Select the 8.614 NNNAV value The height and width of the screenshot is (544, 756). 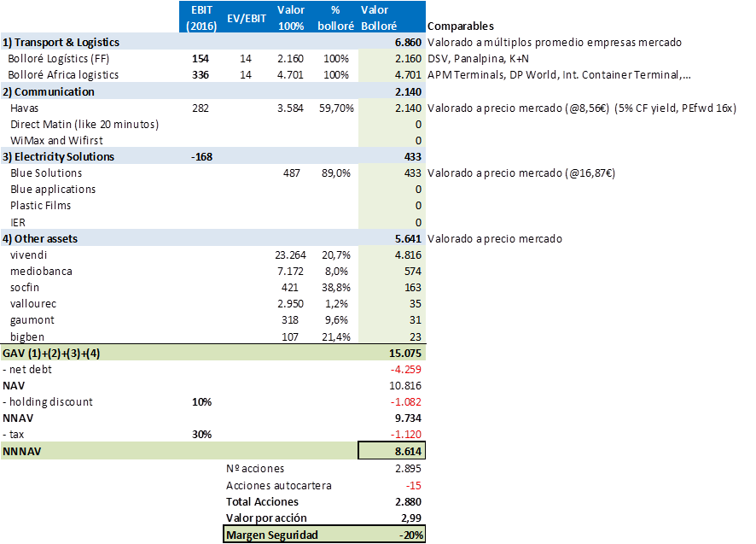point(407,451)
